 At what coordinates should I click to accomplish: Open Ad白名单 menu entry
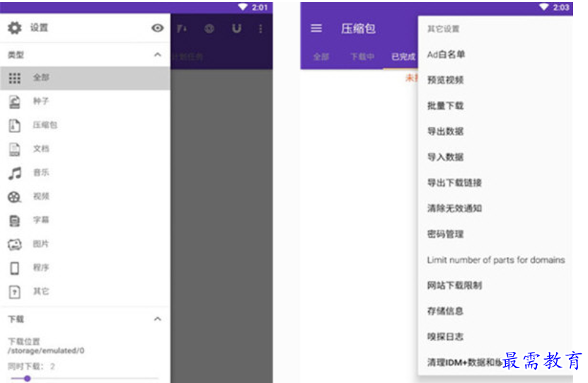click(446, 55)
